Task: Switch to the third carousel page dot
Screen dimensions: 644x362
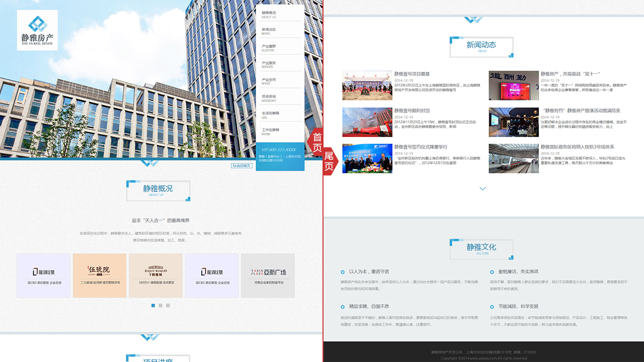Action: (x=168, y=305)
